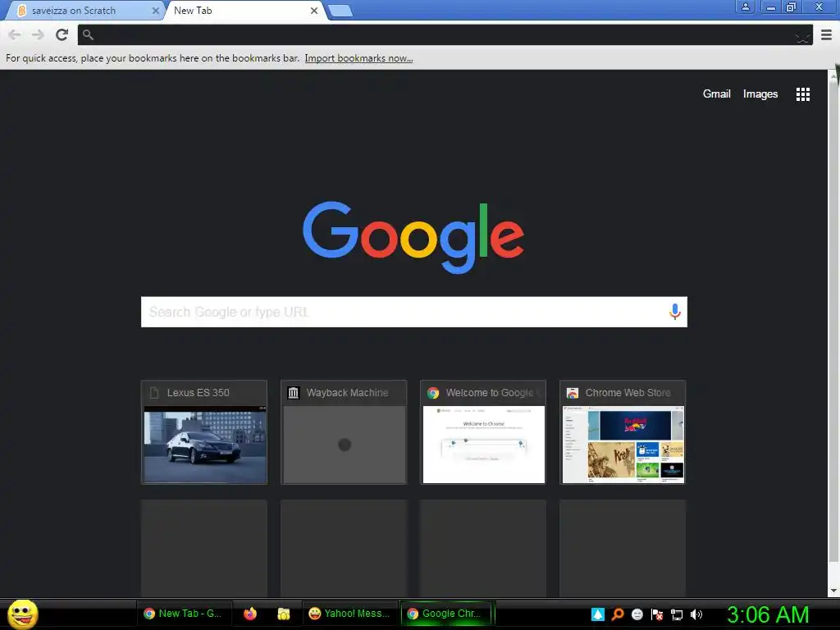This screenshot has height=630, width=840.
Task: Open Yahoo! Messenger taskbar item
Action: click(x=349, y=614)
